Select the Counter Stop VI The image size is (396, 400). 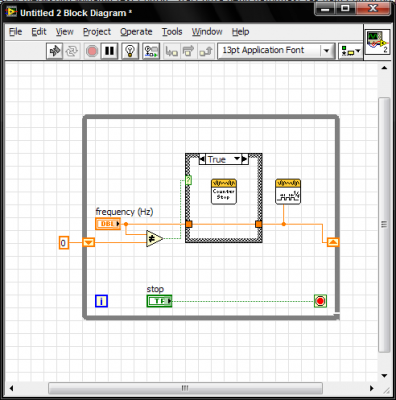[224, 191]
